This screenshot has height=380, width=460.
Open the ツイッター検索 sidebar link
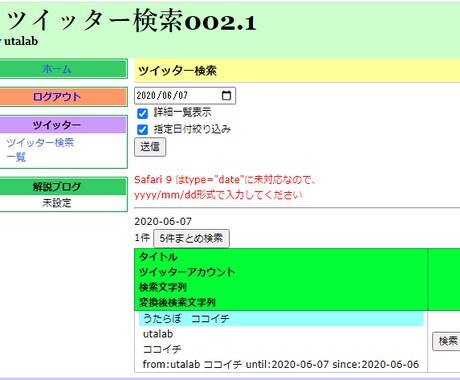(x=40, y=143)
